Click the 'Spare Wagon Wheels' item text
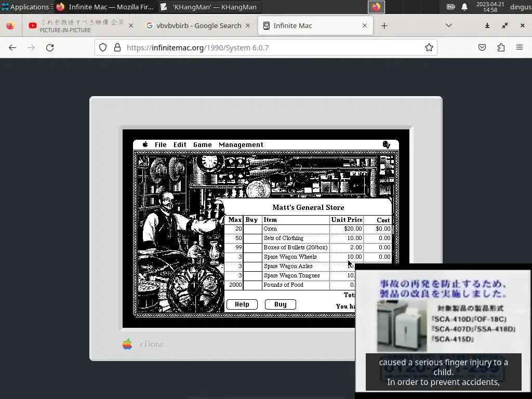The width and height of the screenshot is (532, 399). 290,257
